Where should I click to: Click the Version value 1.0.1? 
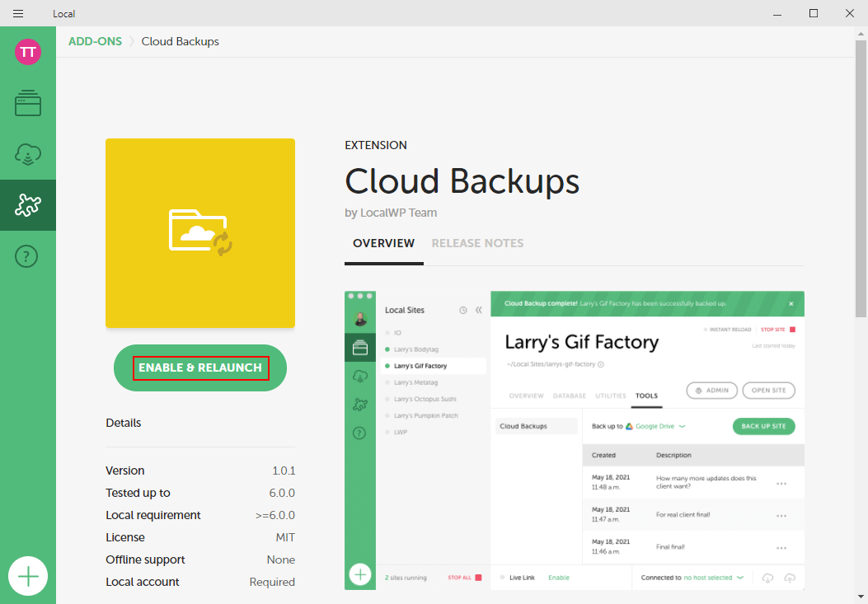point(284,471)
